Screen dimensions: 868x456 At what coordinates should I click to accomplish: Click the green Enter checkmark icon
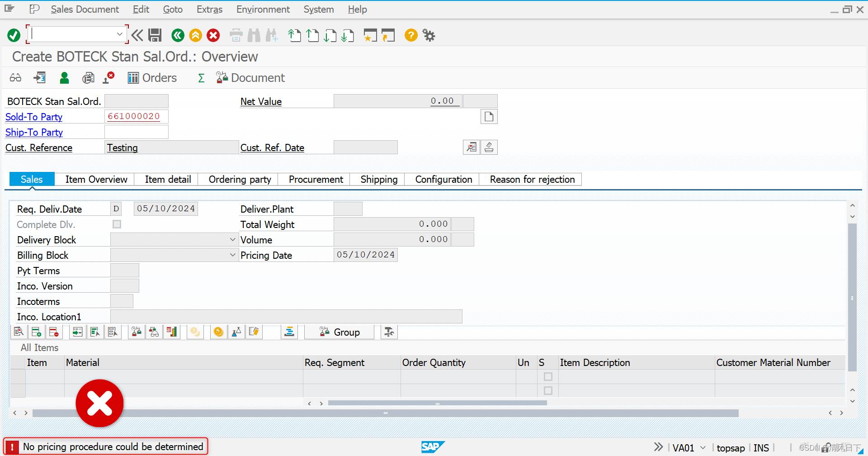[14, 35]
